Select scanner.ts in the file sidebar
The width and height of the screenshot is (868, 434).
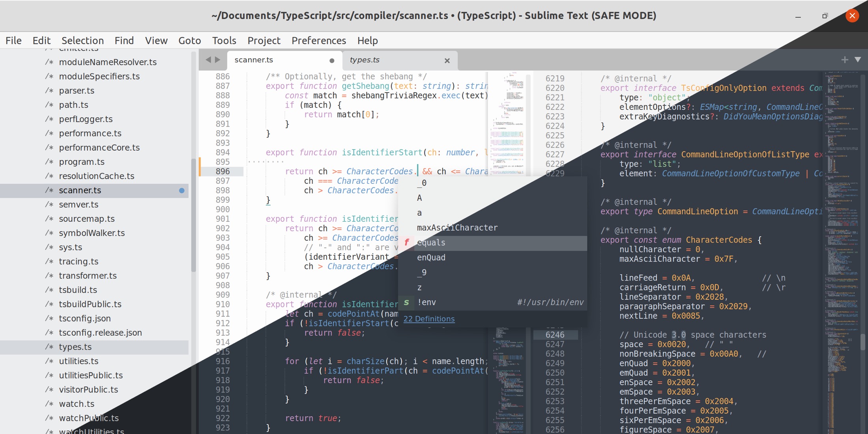coord(79,191)
